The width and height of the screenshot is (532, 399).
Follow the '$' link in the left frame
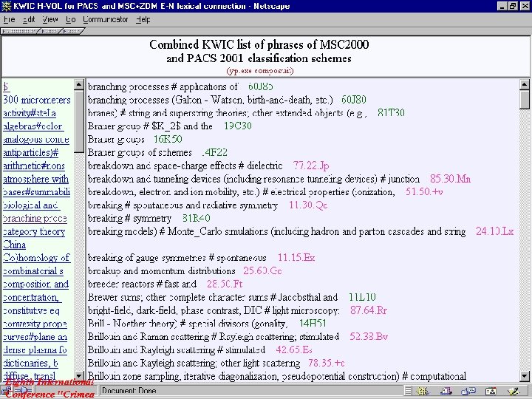click(6, 87)
